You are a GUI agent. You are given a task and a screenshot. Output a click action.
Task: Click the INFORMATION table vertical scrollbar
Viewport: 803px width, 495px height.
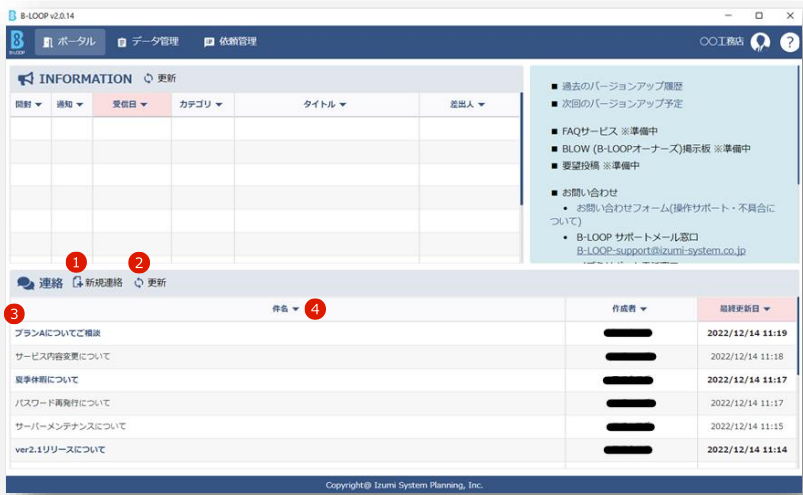[520, 150]
